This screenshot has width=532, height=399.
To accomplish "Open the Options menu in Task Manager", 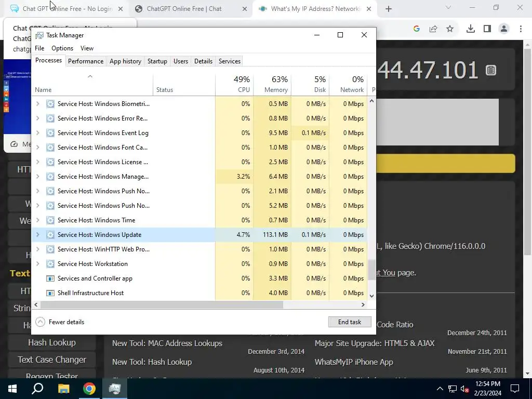I will point(62,48).
